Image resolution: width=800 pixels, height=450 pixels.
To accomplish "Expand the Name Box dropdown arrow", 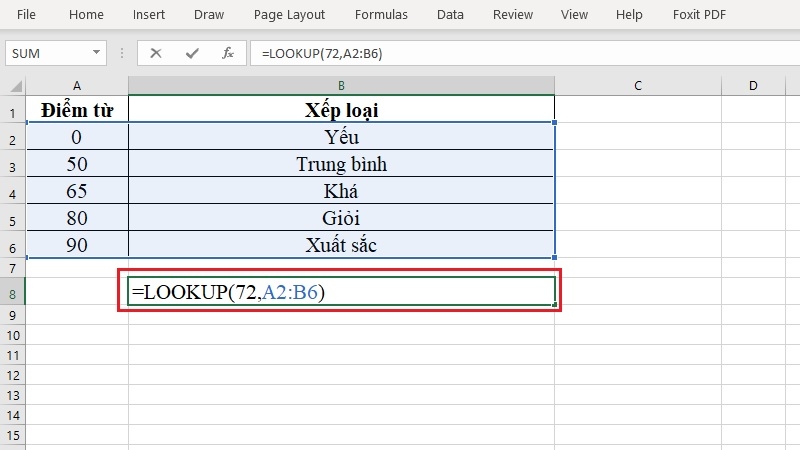I will point(96,53).
